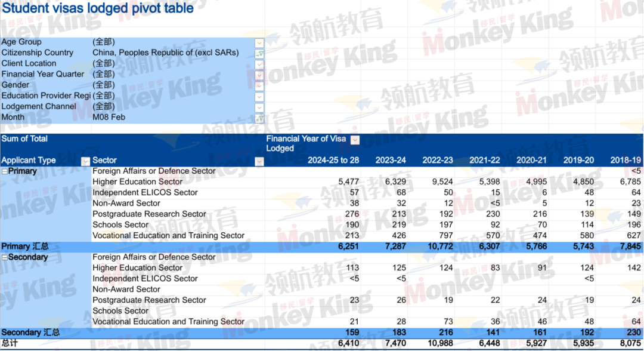
Task: Select Primary 'Schools Sector' row label
Action: [120, 225]
